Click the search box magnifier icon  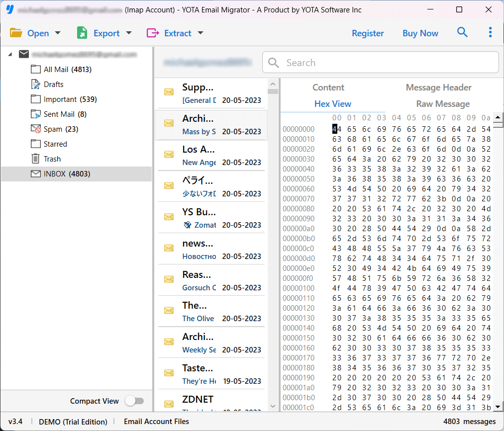274,63
